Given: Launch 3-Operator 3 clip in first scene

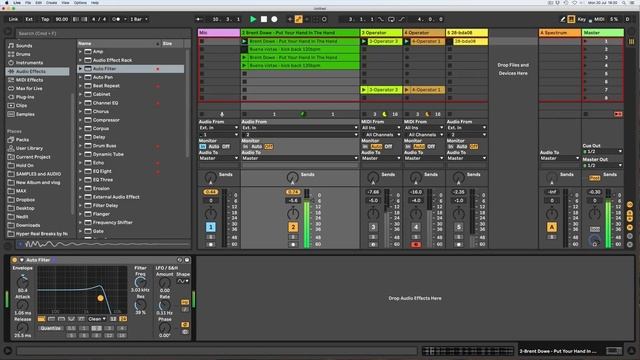Looking at the screenshot, I should click(x=364, y=41).
